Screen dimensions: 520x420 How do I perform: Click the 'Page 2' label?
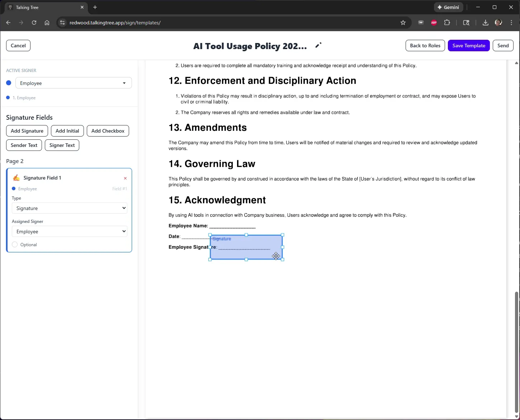click(x=15, y=161)
